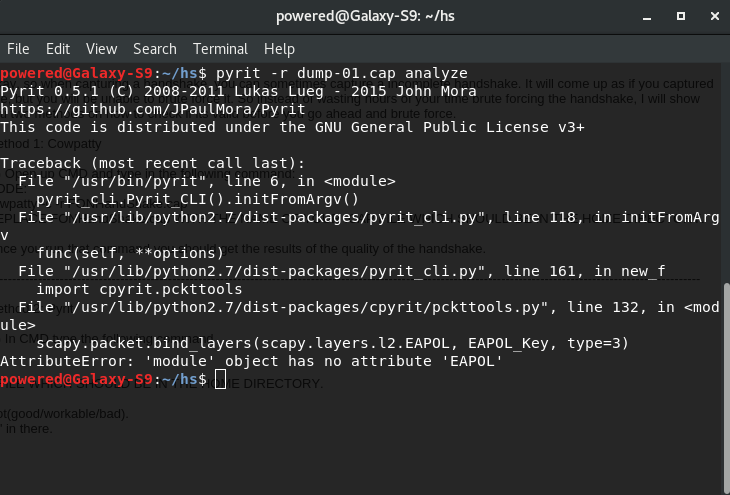This screenshot has height=495, width=730.
Task: Click the vertical scrollbar thumb
Action: pos(727,389)
